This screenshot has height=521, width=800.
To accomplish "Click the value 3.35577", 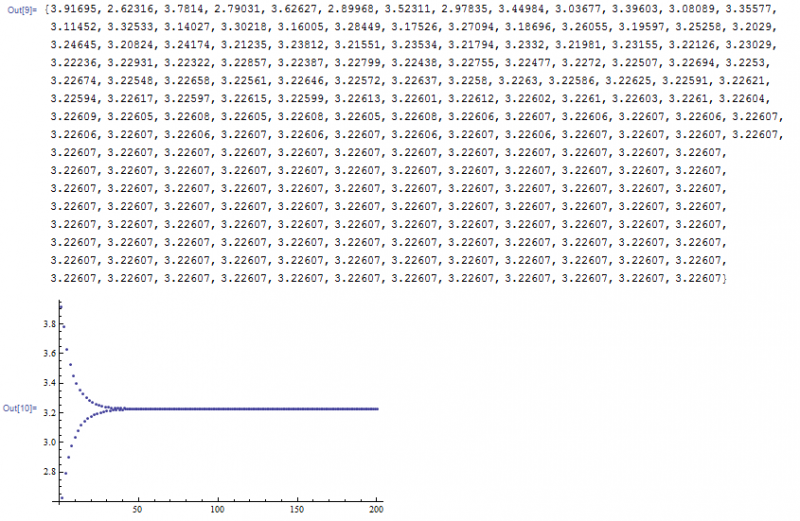I will click(x=749, y=9).
